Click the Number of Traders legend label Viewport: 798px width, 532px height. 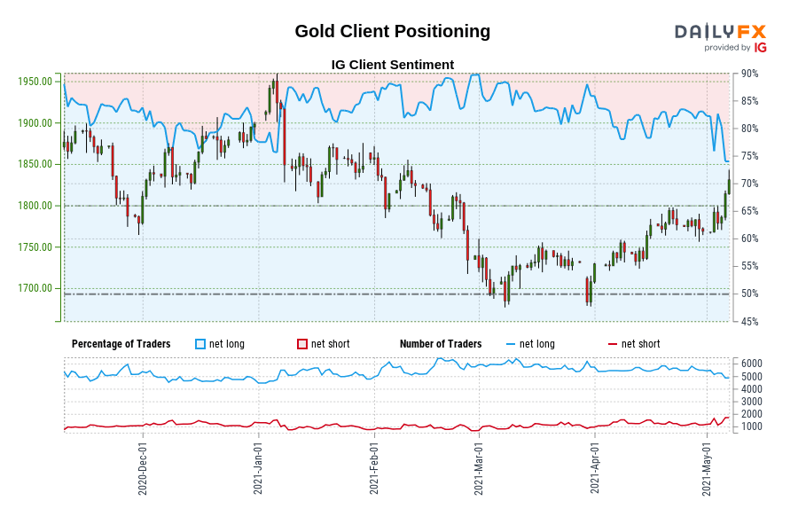point(441,344)
